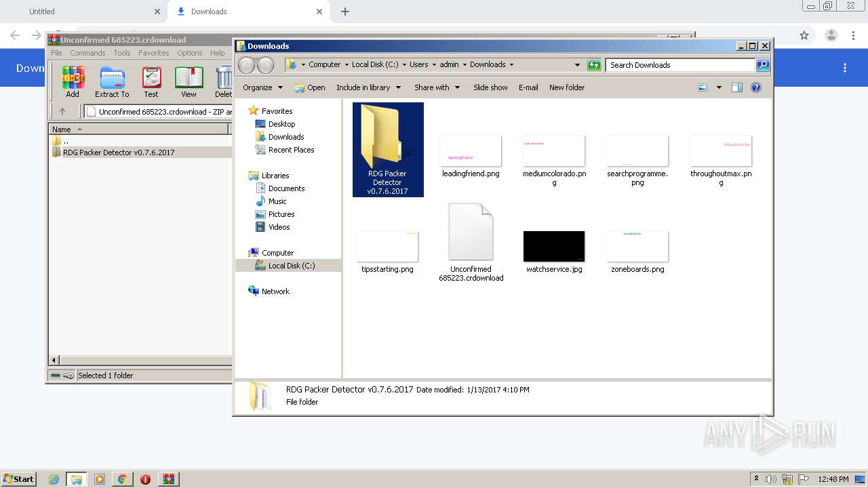Open WinRAR Commands menu
The image size is (868, 488).
87,53
